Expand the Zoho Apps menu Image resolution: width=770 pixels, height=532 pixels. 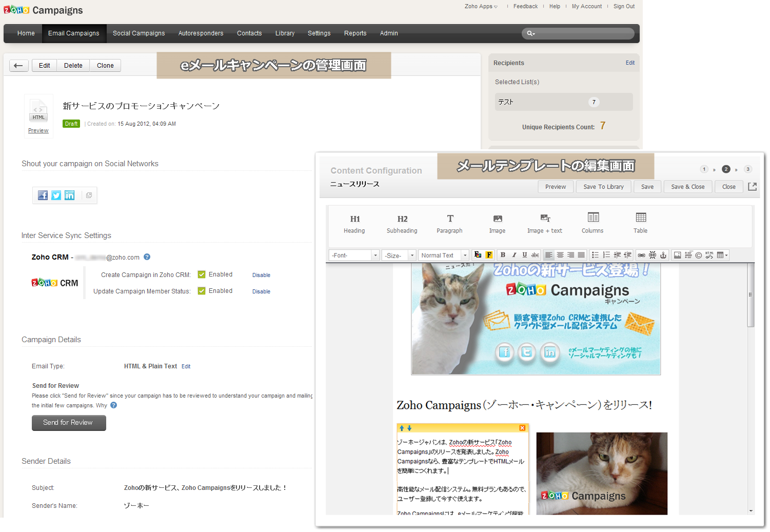click(481, 7)
